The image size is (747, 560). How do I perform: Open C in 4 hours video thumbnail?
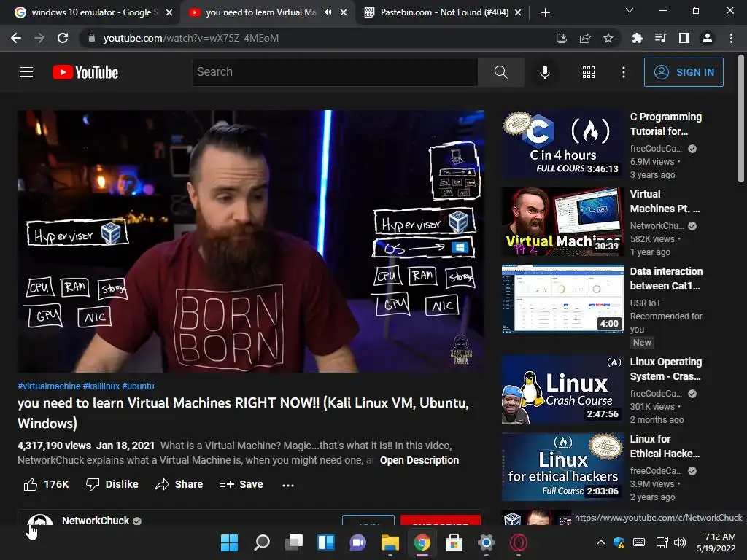pyautogui.click(x=562, y=144)
